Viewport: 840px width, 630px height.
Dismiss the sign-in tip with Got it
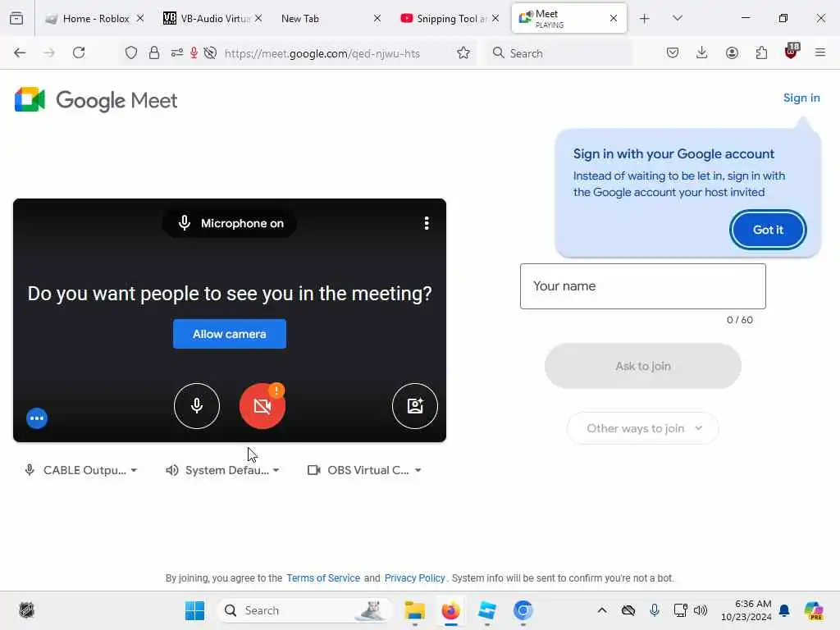(768, 230)
